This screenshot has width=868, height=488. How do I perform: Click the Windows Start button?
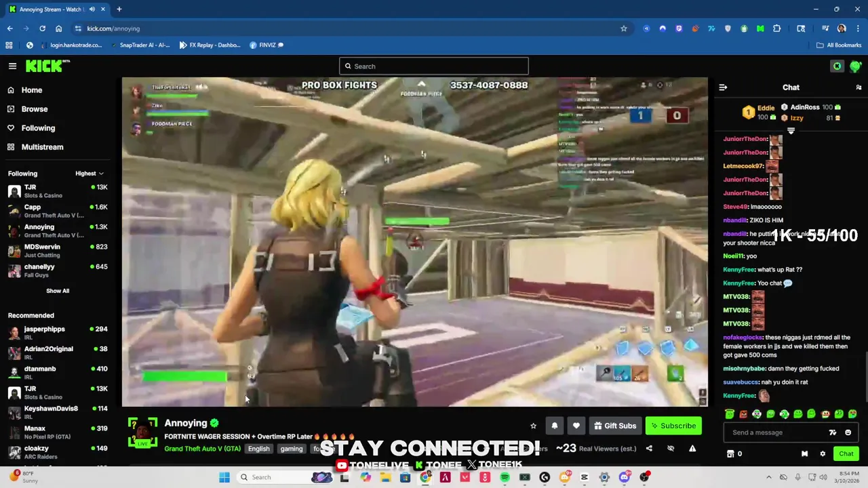(x=224, y=477)
